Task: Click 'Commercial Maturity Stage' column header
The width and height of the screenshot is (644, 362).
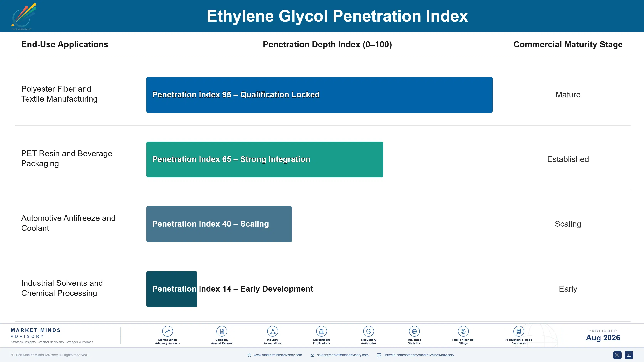Action: (568, 44)
